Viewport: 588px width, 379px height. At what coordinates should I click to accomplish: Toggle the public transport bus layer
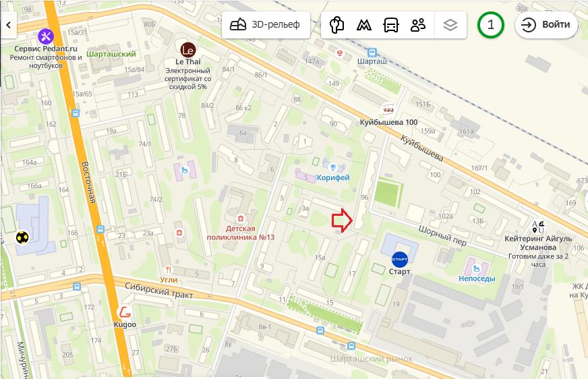(390, 25)
